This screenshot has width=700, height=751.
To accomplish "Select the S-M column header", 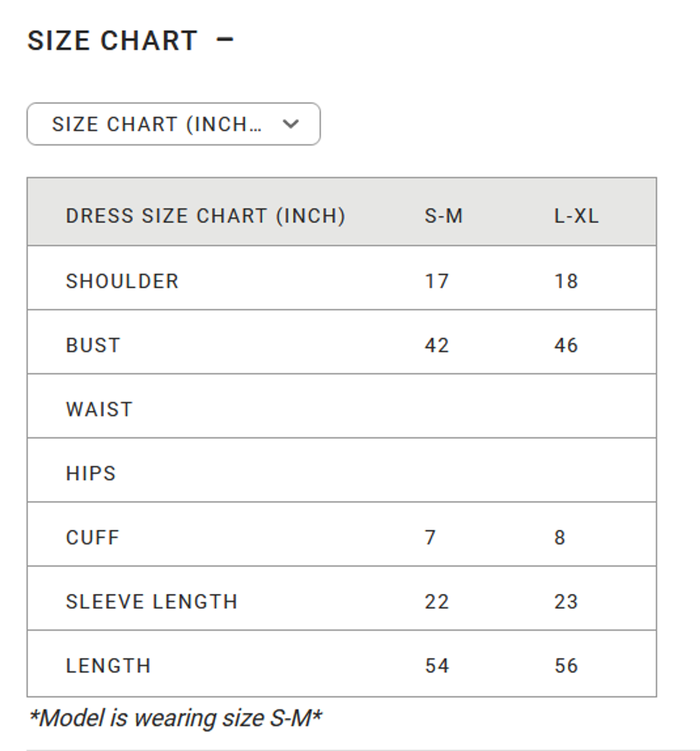I will click(444, 216).
